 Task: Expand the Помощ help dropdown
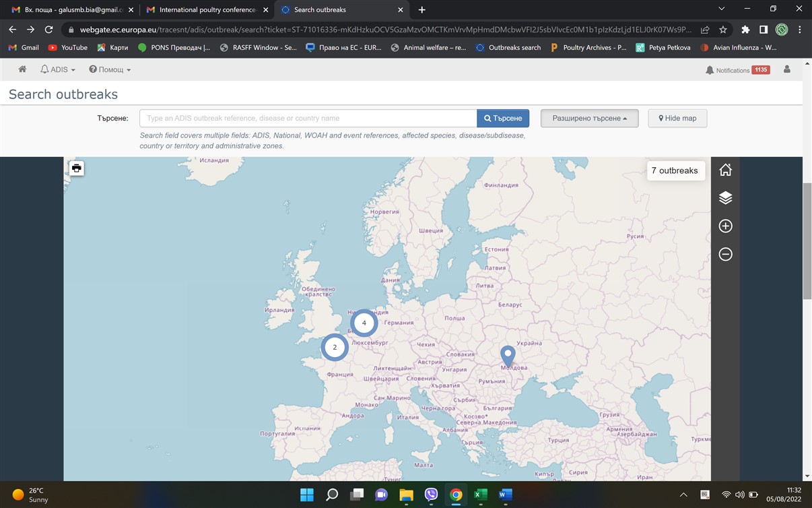(x=110, y=69)
